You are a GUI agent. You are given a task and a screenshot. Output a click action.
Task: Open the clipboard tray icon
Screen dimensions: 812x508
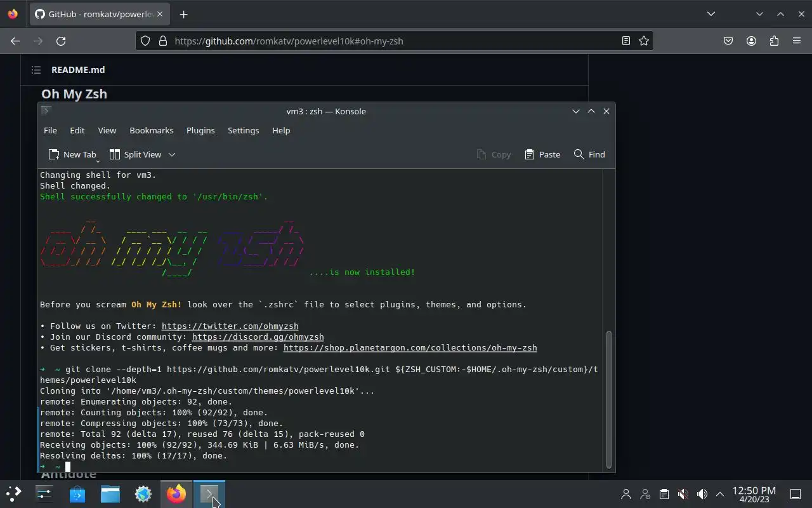point(664,494)
